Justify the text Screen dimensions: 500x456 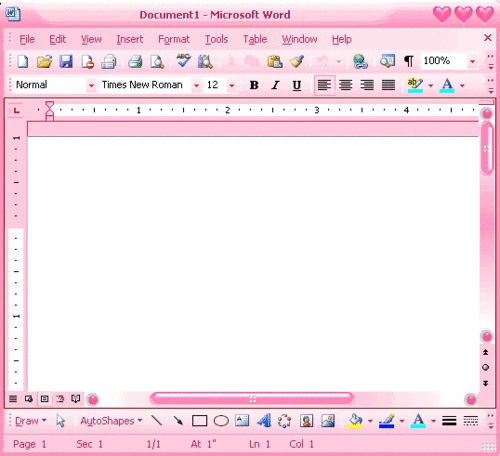388,85
